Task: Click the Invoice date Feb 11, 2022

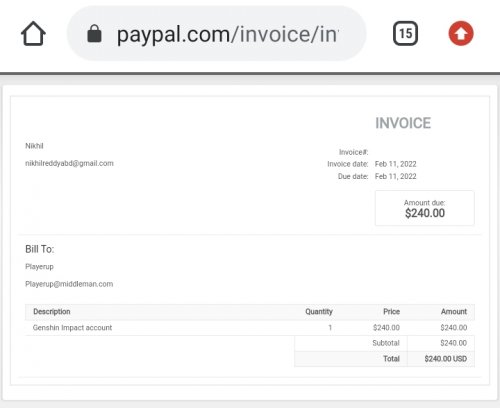Action: (396, 164)
